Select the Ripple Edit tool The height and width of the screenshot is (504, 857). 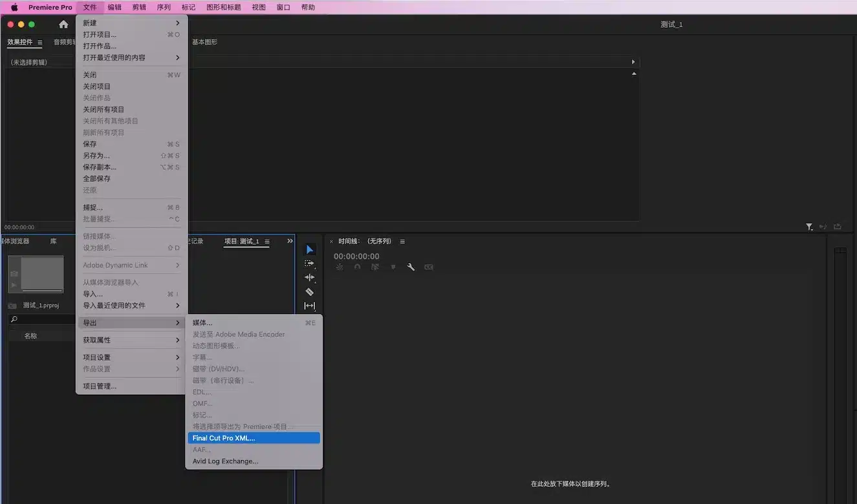tap(310, 278)
